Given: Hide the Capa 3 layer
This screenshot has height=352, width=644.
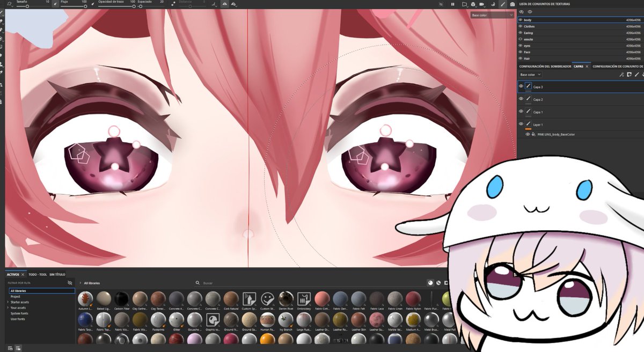Looking at the screenshot, I should (521, 86).
